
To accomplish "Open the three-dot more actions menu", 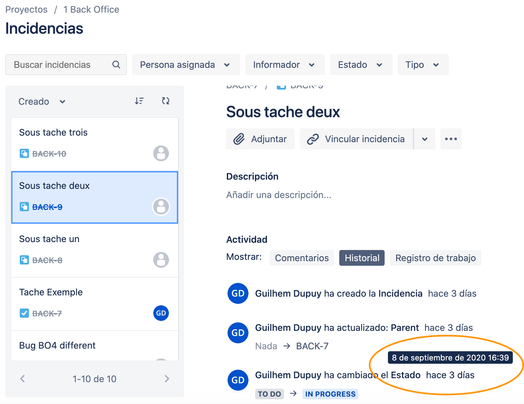I will pos(451,139).
